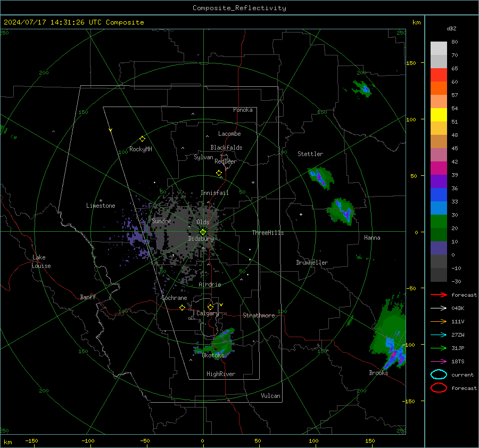The width and height of the screenshot is (479, 448).
Task: Click the Olds town label
Action: point(203,222)
